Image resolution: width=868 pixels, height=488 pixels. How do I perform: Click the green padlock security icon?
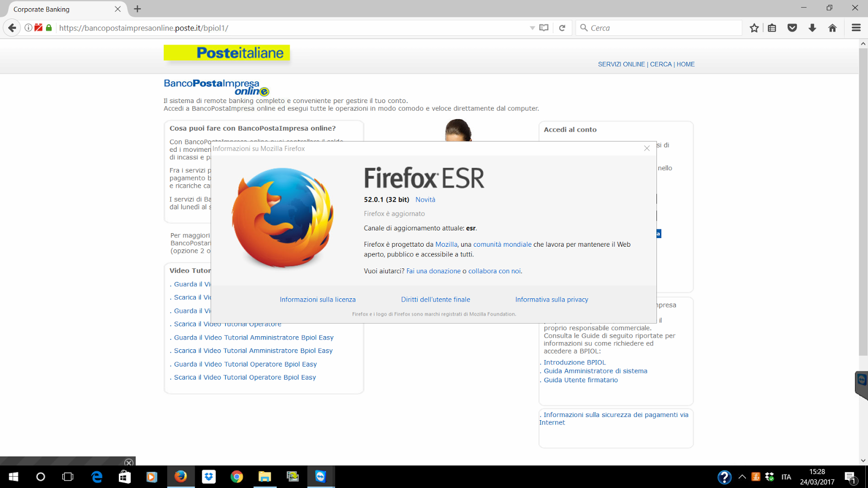[x=49, y=28]
